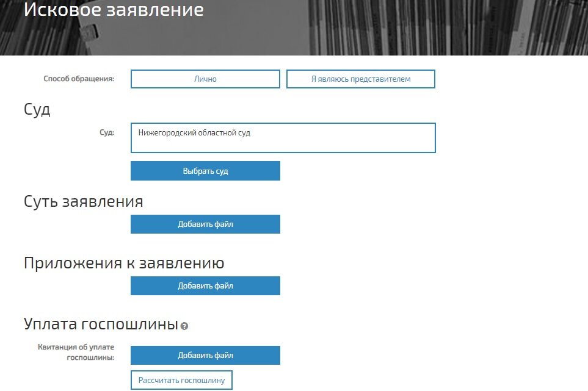Open court picker via Выбрать суд

coord(205,171)
